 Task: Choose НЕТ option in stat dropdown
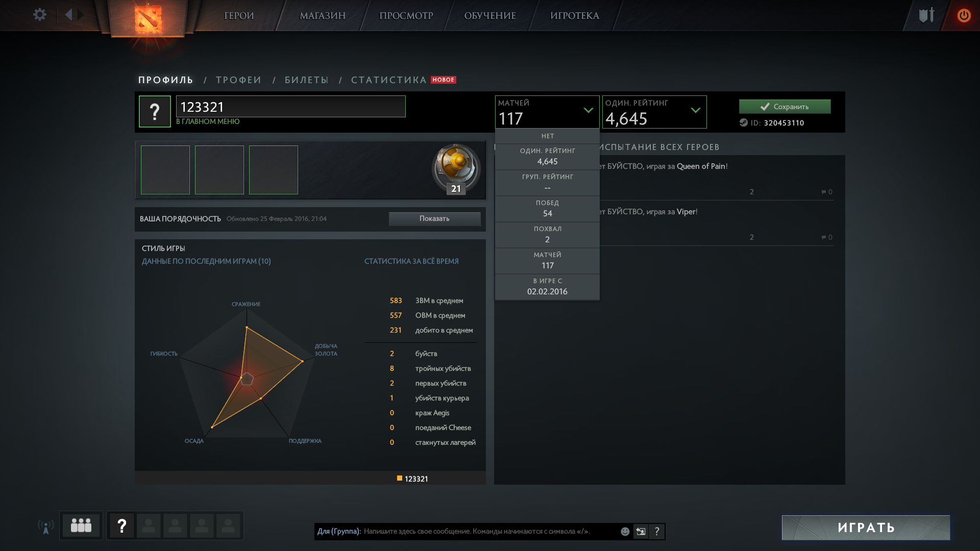coord(547,136)
